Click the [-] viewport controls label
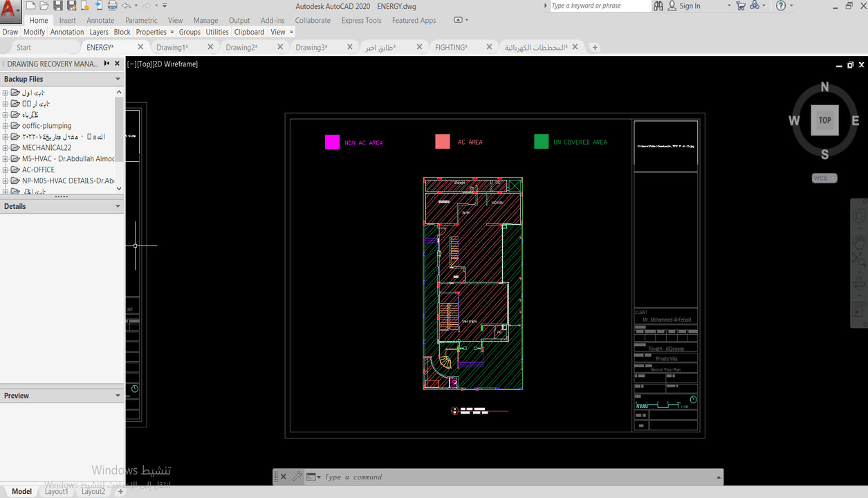868x498 pixels. pyautogui.click(x=131, y=64)
